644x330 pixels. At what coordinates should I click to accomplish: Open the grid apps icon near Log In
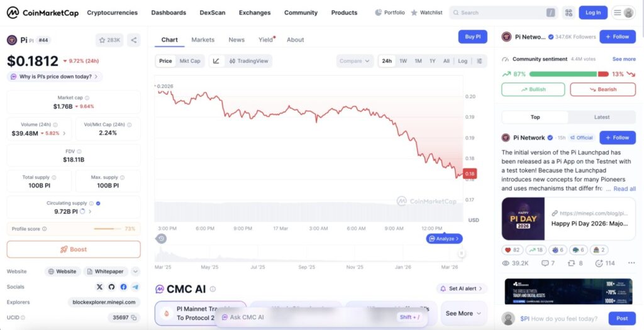click(x=569, y=13)
